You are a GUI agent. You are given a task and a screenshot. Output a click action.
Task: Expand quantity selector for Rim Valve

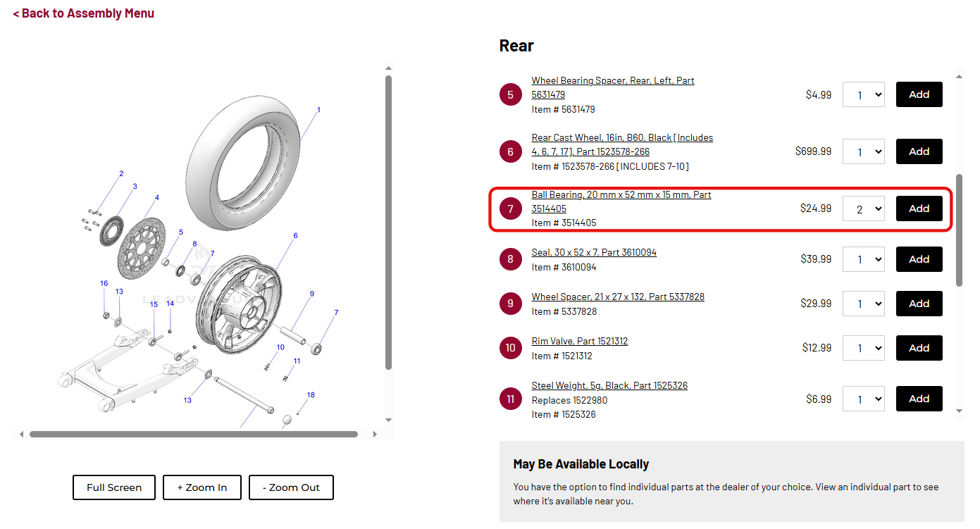click(863, 348)
